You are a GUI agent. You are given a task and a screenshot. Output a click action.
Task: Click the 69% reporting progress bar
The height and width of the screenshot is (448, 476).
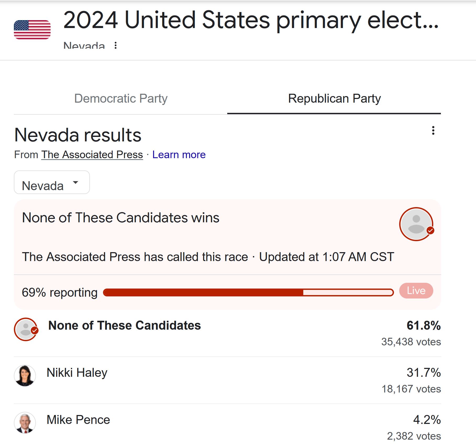[248, 292]
